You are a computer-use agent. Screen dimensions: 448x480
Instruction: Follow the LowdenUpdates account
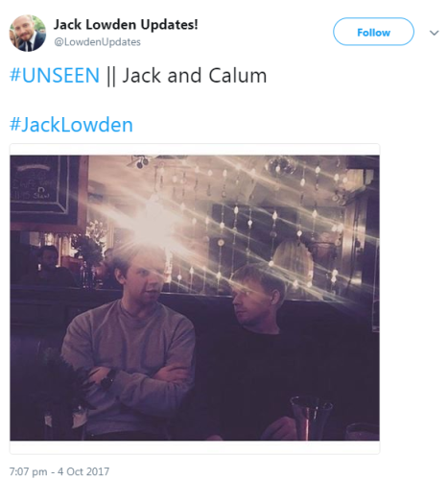[x=373, y=32]
